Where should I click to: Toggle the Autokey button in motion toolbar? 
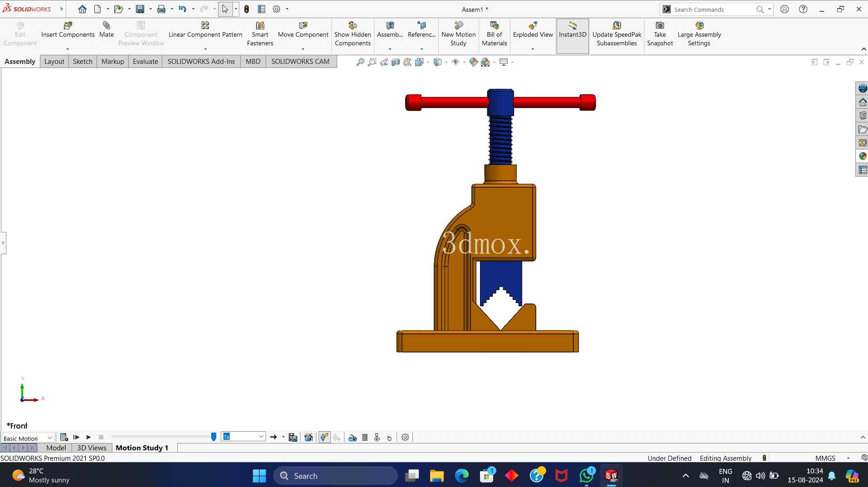(x=325, y=437)
